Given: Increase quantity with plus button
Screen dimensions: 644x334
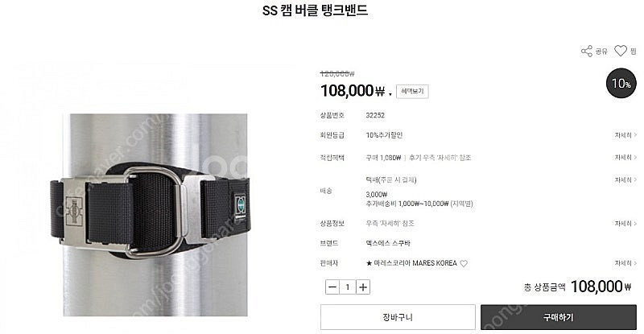Looking at the screenshot, I should [363, 287].
